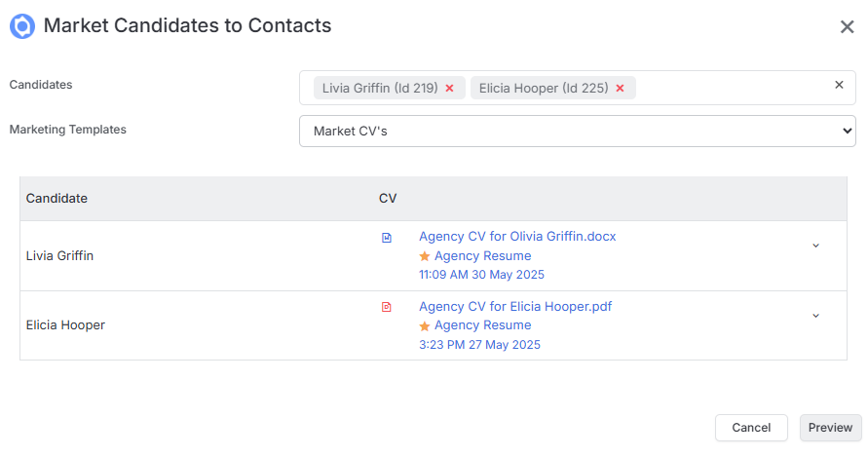
Task: Click the 3:23 PM 27 May 2025 timestamp
Action: (x=479, y=345)
